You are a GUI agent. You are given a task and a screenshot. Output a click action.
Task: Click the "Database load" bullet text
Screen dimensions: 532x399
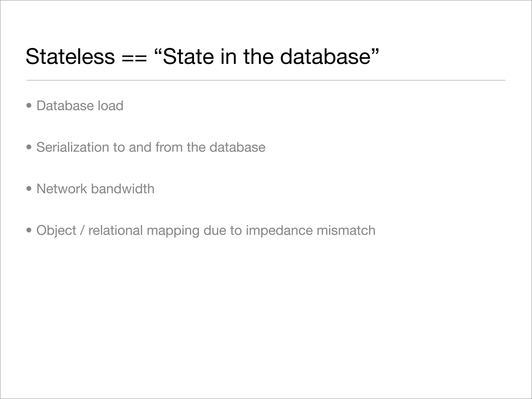tap(80, 106)
